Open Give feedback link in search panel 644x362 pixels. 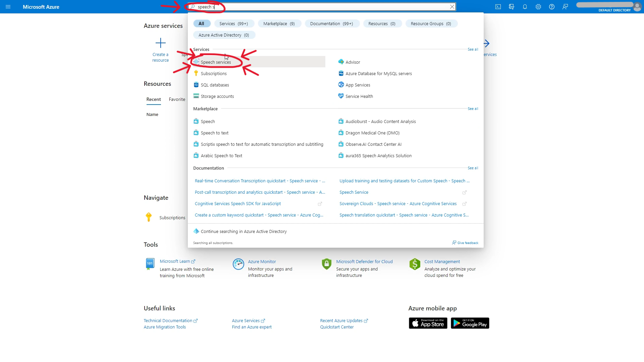(x=468, y=243)
